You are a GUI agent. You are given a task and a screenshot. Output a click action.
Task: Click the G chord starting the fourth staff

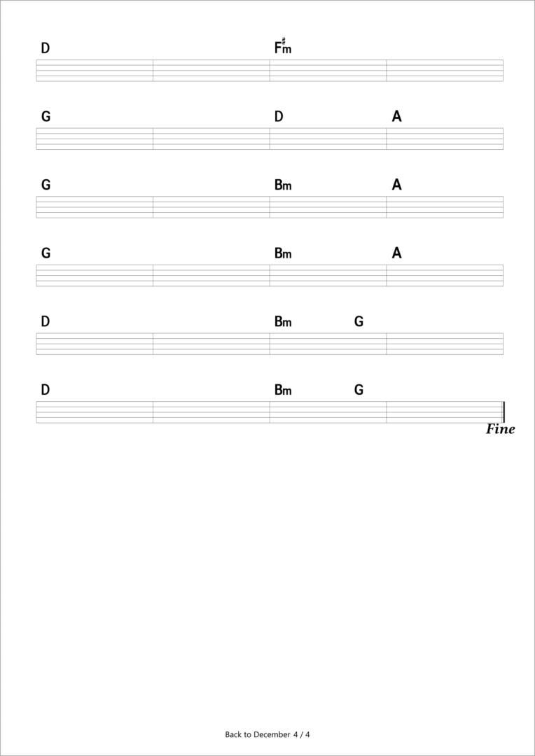point(46,253)
